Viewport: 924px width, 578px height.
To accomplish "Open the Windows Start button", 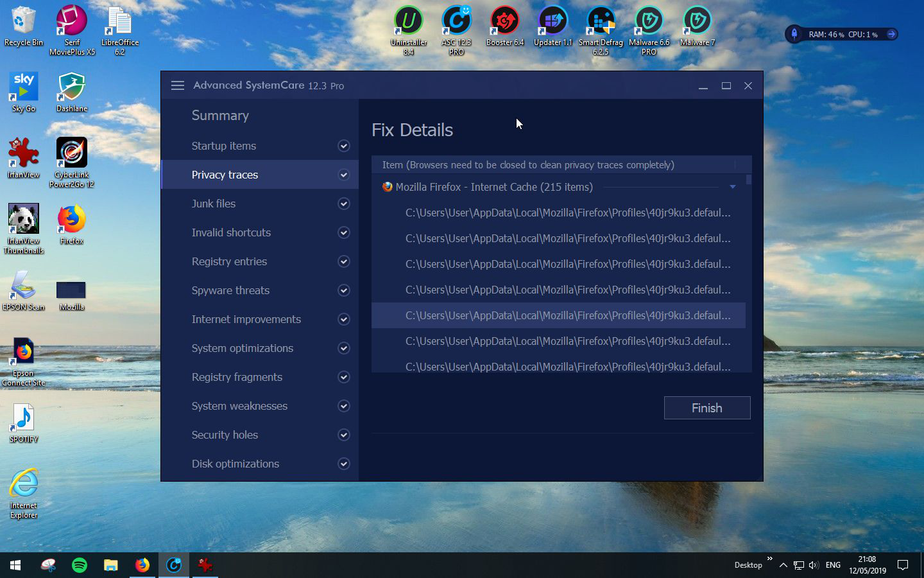I will tap(15, 565).
